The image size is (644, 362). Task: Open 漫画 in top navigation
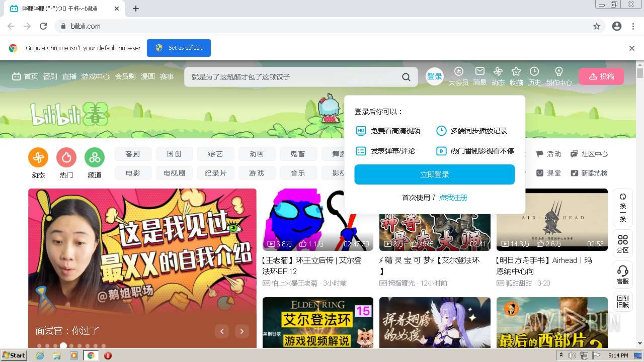(x=148, y=76)
